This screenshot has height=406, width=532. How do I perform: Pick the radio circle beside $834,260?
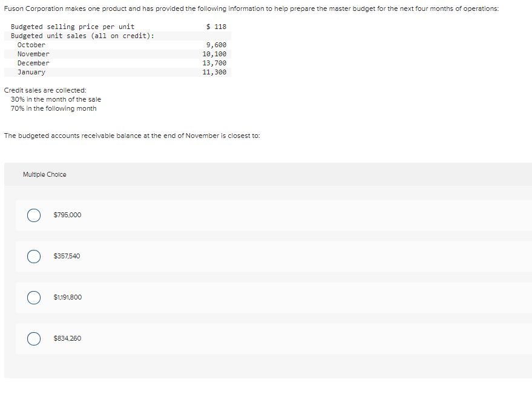[34, 338]
